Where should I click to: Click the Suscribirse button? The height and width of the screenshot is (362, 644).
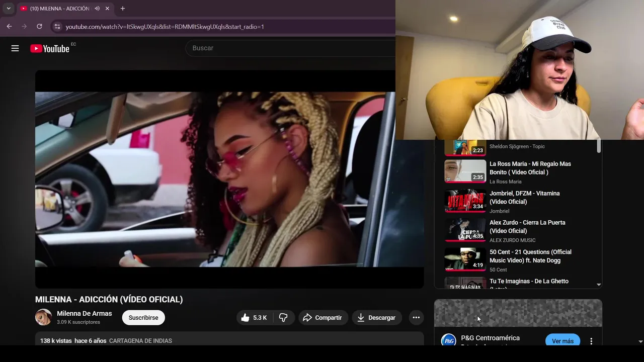pyautogui.click(x=143, y=318)
